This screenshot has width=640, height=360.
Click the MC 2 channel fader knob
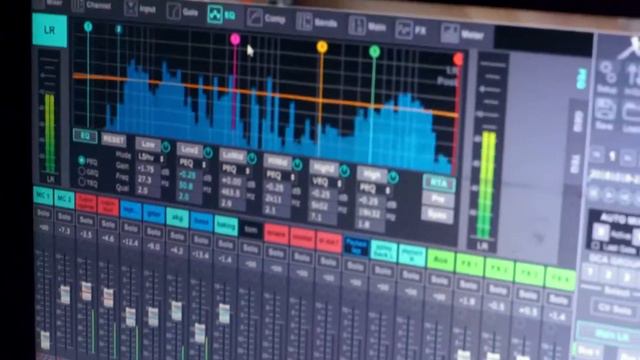[x=65, y=295]
